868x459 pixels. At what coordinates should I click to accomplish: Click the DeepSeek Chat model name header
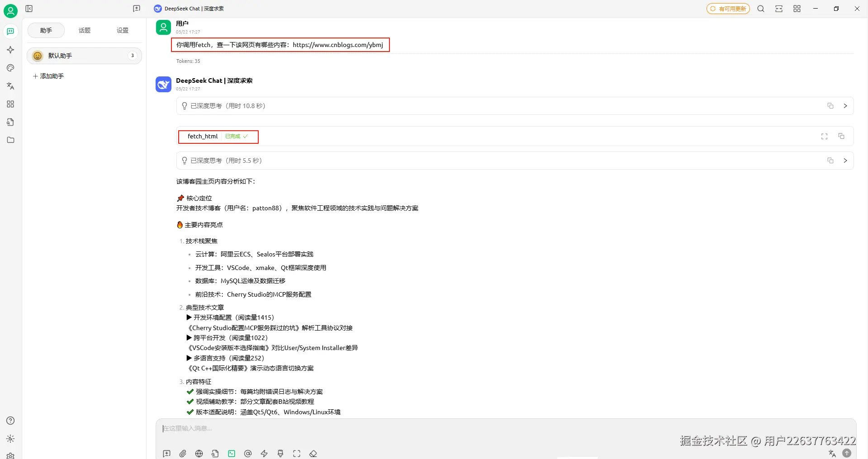(x=214, y=80)
